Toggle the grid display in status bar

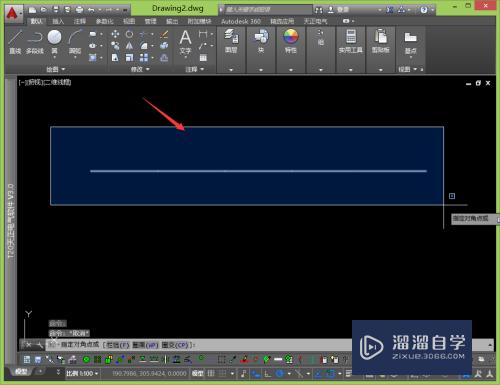(x=211, y=374)
